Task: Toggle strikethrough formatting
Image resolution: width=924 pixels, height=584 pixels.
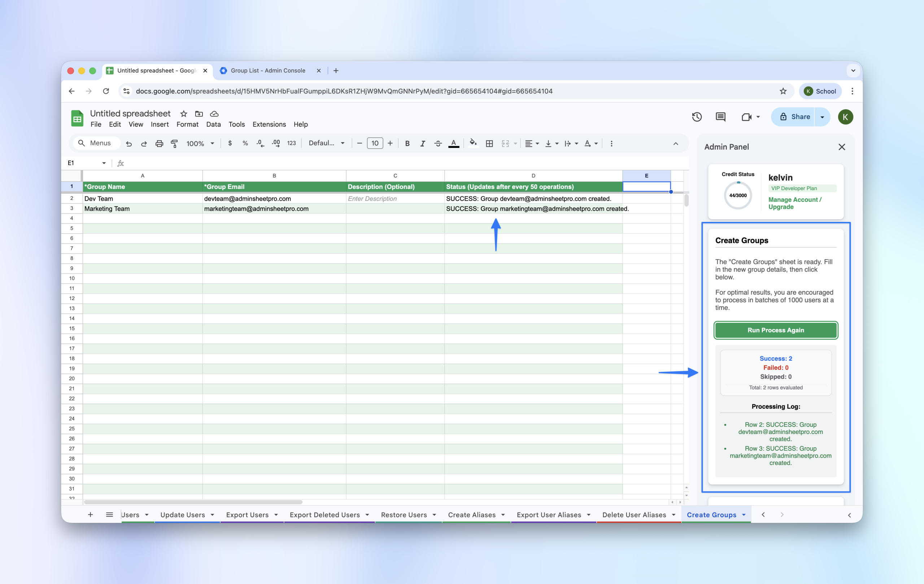Action: tap(438, 144)
